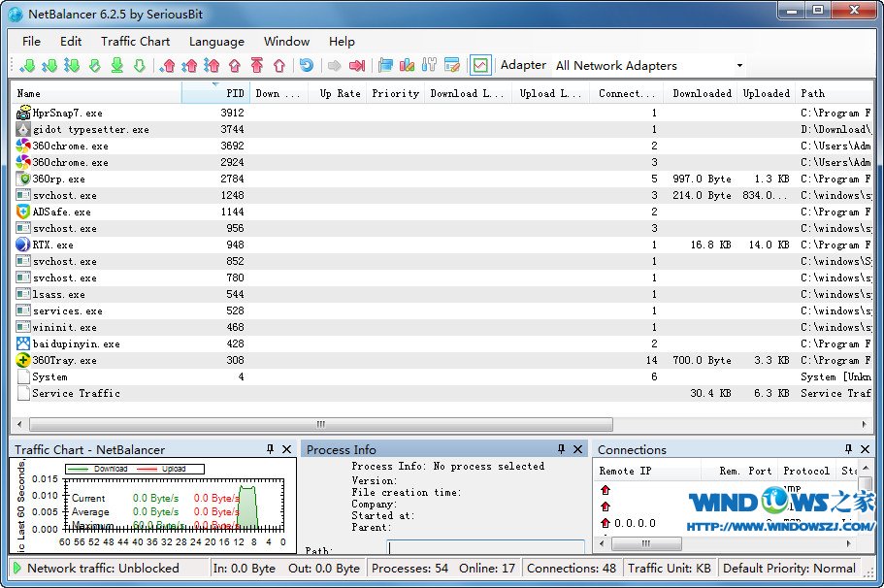
Task: Toggle the traffic chart toolbar button
Action: pos(479,66)
